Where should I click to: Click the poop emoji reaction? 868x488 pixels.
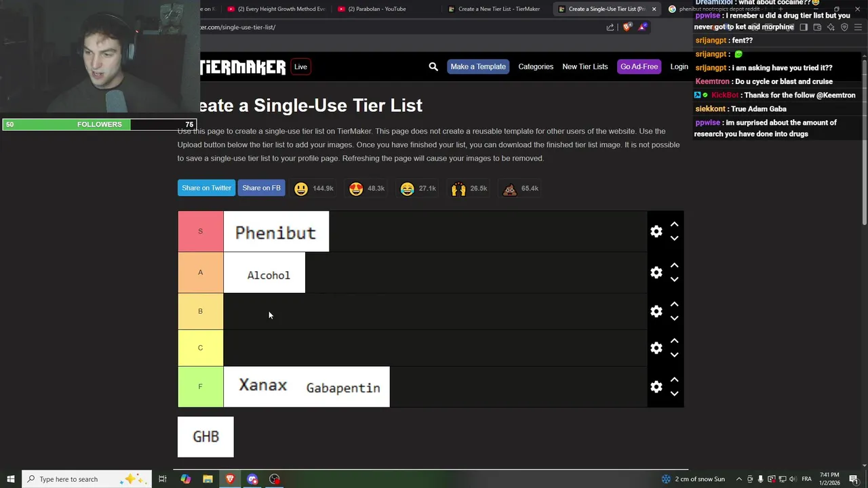(x=509, y=188)
